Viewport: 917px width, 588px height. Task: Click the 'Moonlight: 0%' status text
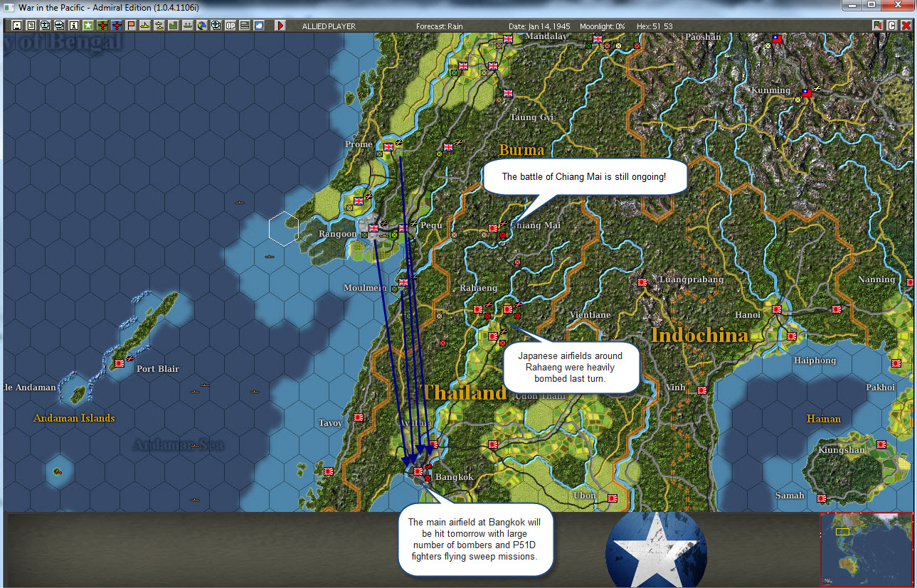(x=603, y=26)
